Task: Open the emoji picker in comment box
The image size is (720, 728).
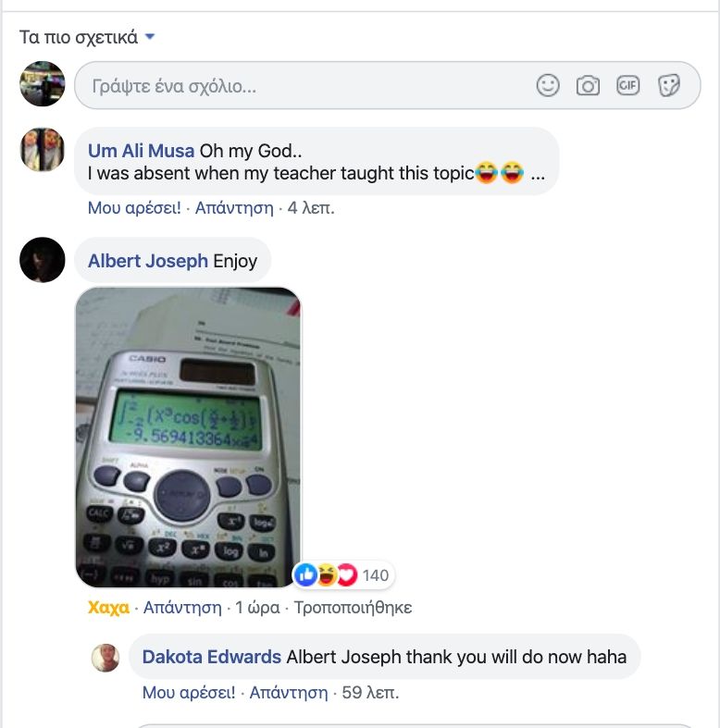Action: click(548, 85)
